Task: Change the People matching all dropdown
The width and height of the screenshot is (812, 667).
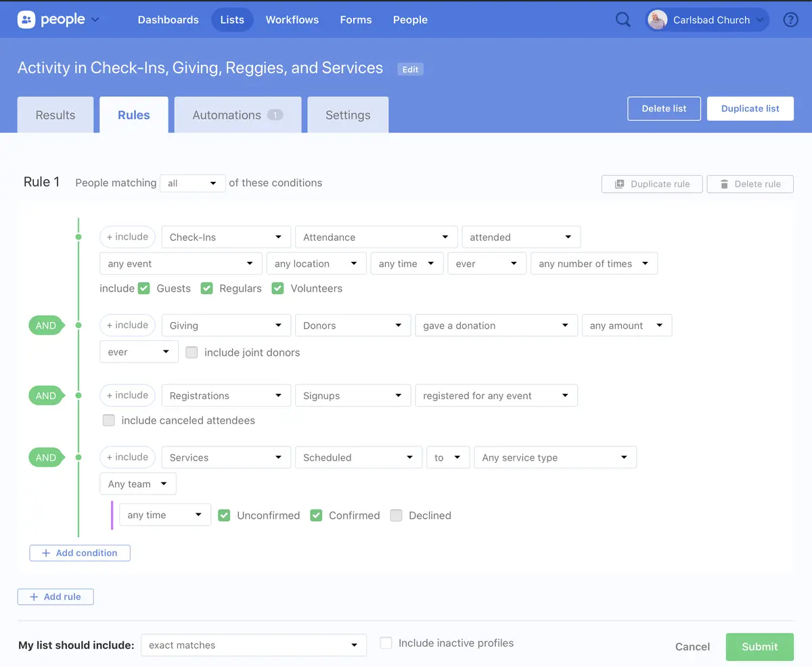Action: (193, 183)
